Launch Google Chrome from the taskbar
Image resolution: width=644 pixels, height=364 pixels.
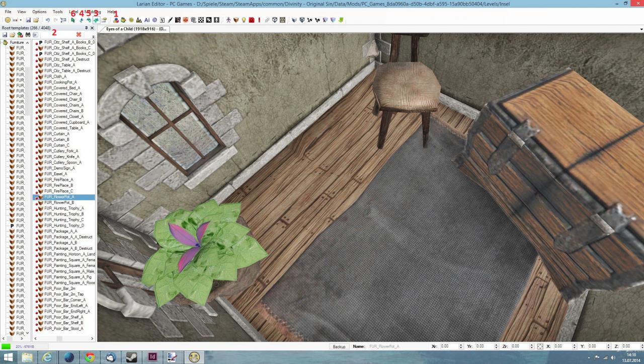[91, 357]
